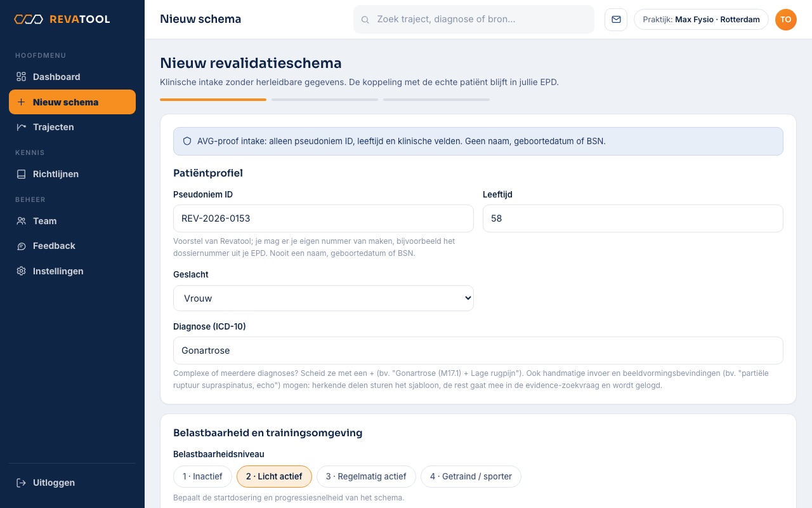Open the TO user avatar
This screenshot has height=508, width=812.
pos(785,19)
